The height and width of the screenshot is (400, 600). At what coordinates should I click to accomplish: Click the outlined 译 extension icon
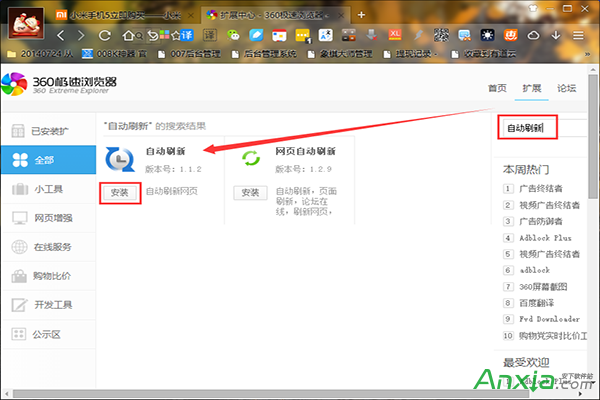(210, 35)
